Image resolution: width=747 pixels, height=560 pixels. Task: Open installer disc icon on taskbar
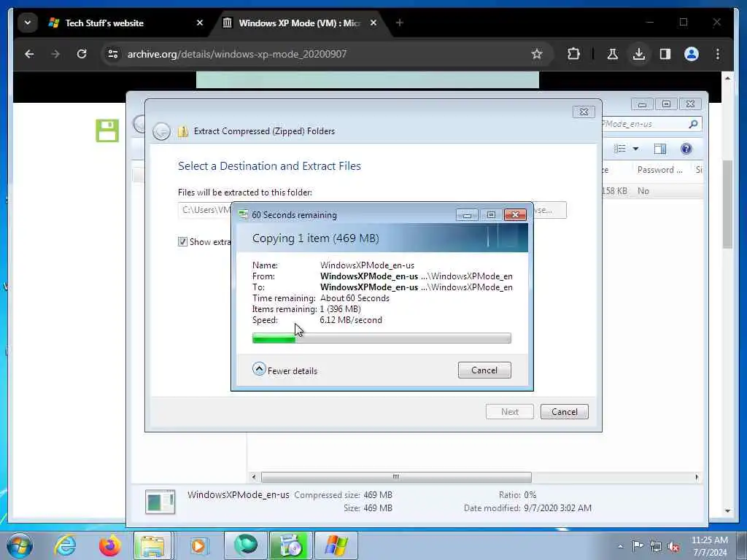click(291, 545)
